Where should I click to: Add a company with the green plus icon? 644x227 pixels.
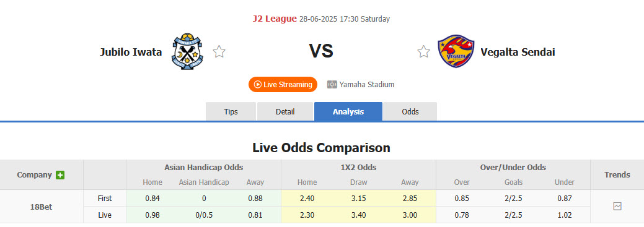click(x=60, y=175)
